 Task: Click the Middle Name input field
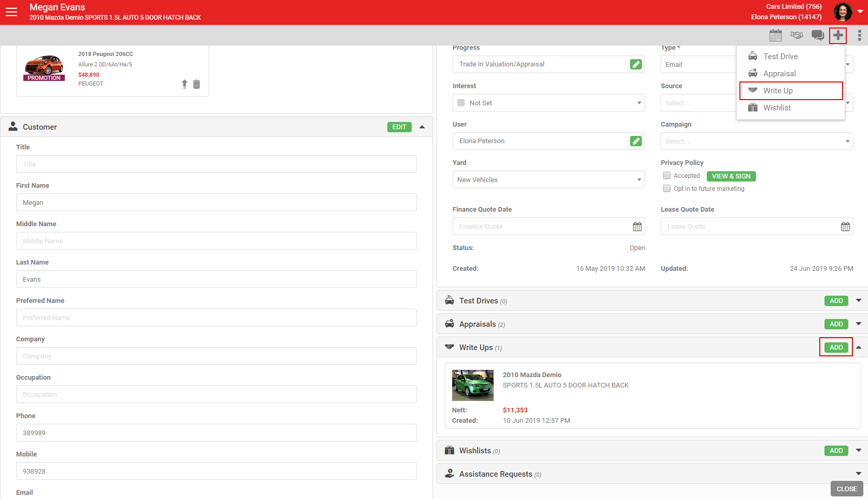click(x=216, y=241)
